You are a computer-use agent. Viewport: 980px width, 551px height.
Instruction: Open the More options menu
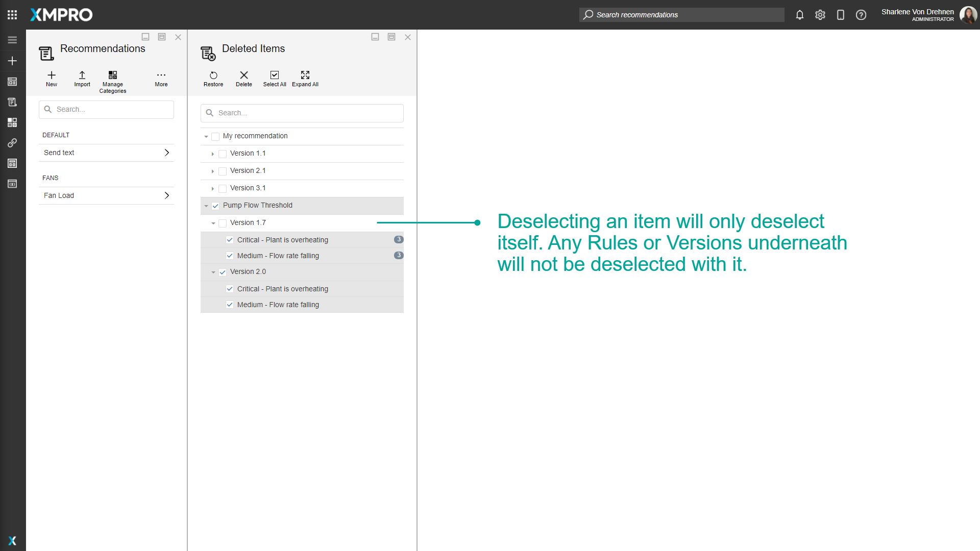pos(161,76)
